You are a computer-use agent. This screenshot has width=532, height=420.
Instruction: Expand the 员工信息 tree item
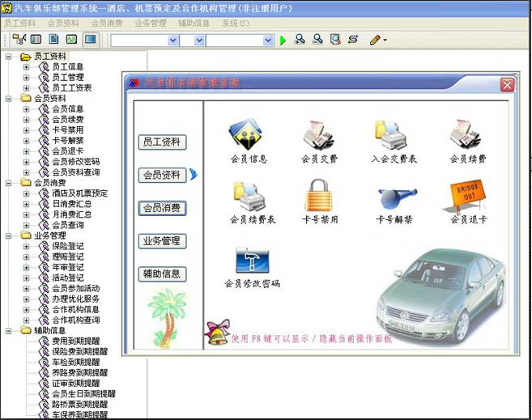[x=26, y=67]
